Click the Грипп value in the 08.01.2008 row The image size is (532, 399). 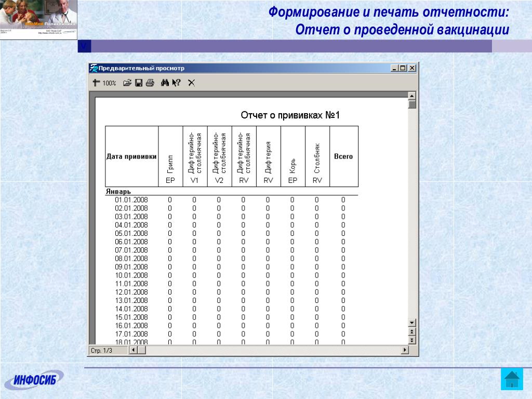[x=170, y=259]
